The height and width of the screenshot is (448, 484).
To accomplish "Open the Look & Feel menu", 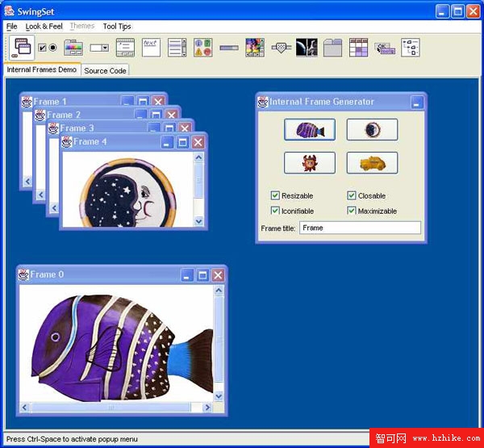I will point(44,27).
